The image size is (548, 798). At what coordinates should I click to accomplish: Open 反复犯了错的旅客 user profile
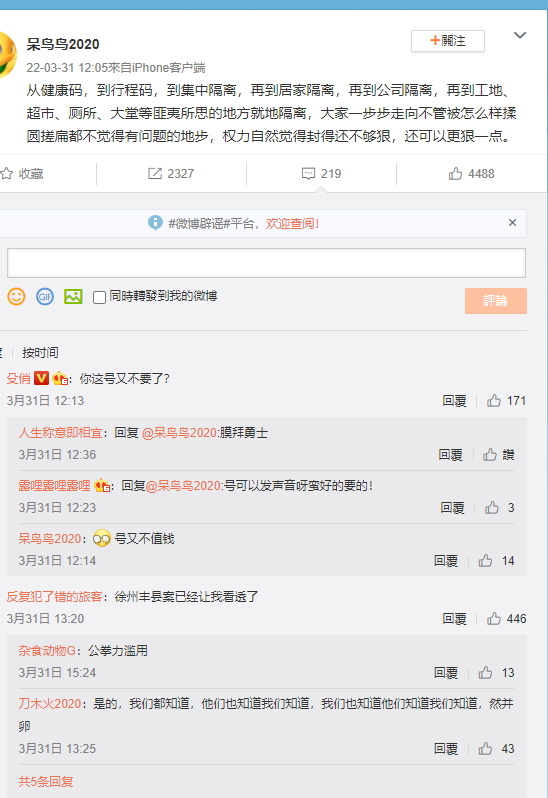(x=54, y=596)
